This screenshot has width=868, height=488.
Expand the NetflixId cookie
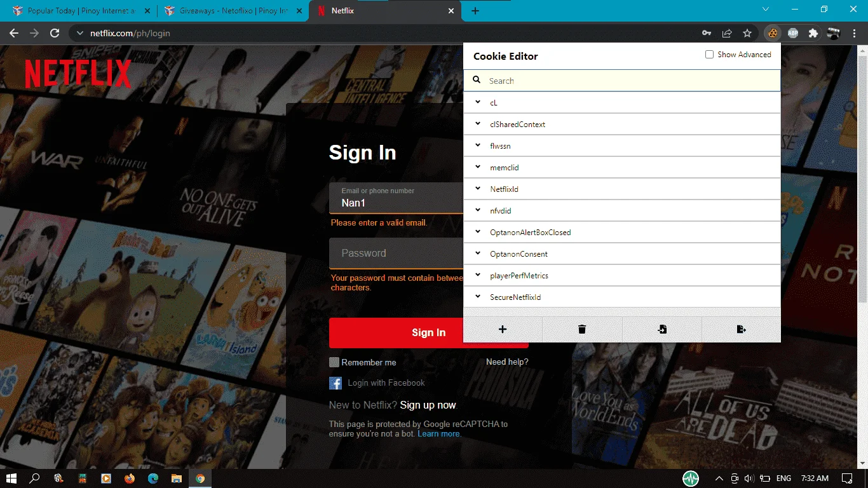point(622,189)
